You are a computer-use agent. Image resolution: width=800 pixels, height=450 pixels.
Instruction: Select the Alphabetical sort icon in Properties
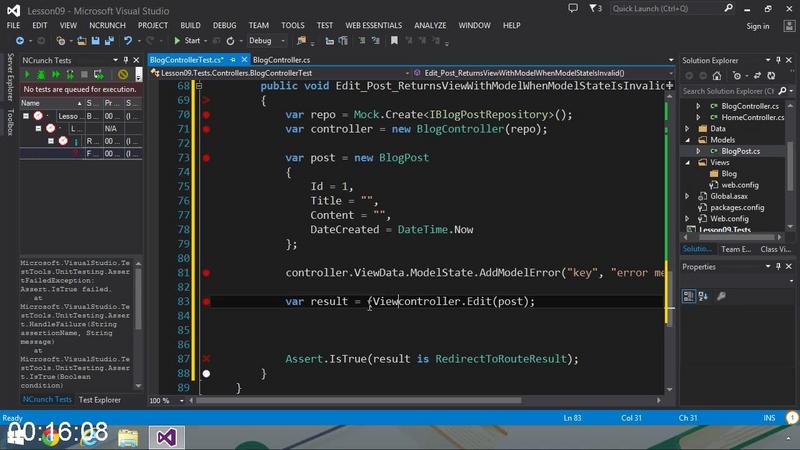(703, 296)
